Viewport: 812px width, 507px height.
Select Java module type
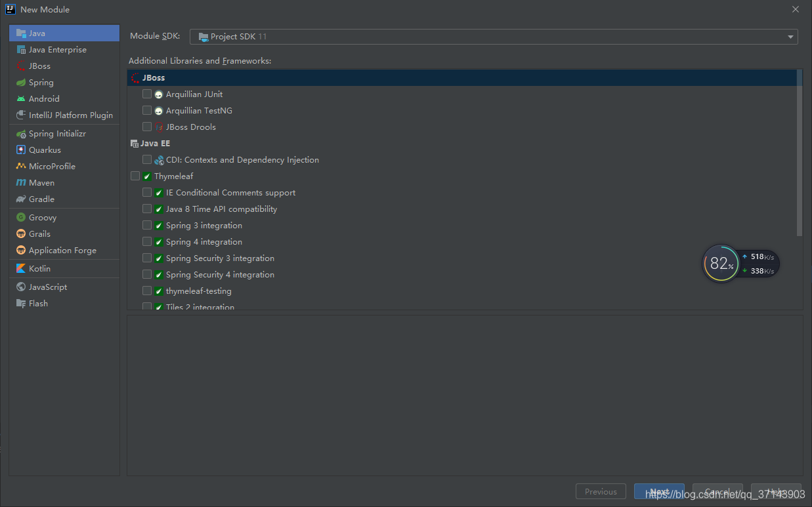64,33
